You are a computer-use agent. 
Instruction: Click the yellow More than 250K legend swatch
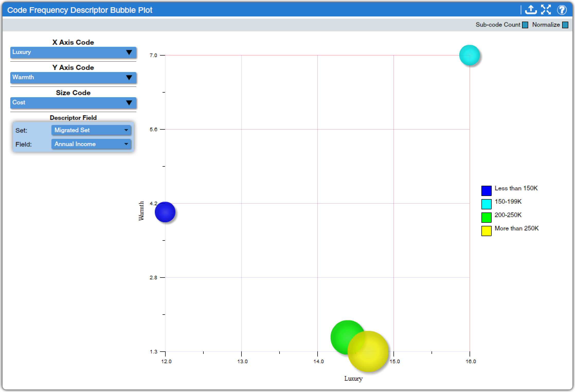[x=486, y=231]
